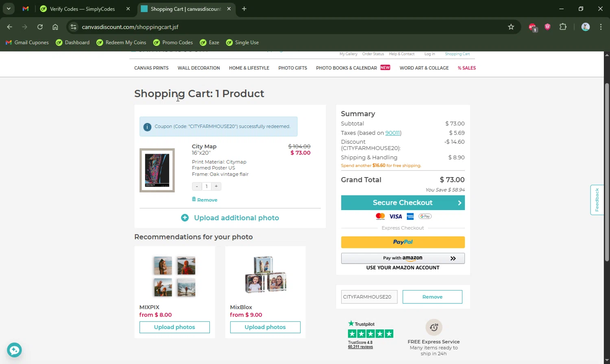
Task: Close the Shopping Cart tab
Action: (229, 9)
